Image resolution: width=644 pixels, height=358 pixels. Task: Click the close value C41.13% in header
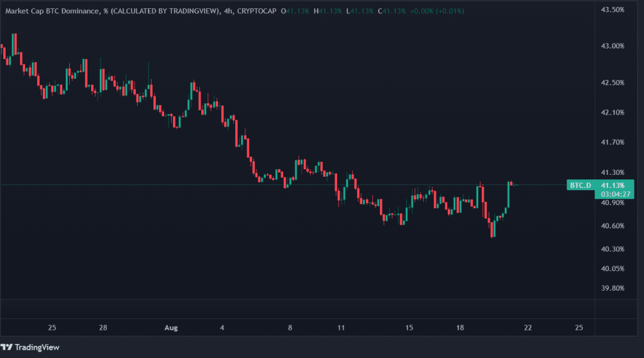(392, 11)
